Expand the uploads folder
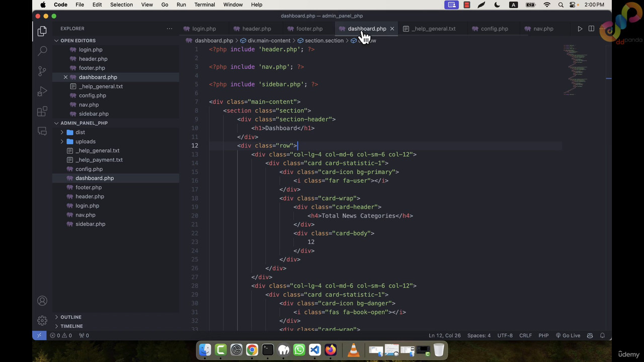Viewport: 644px width, 362px height. [x=85, y=141]
